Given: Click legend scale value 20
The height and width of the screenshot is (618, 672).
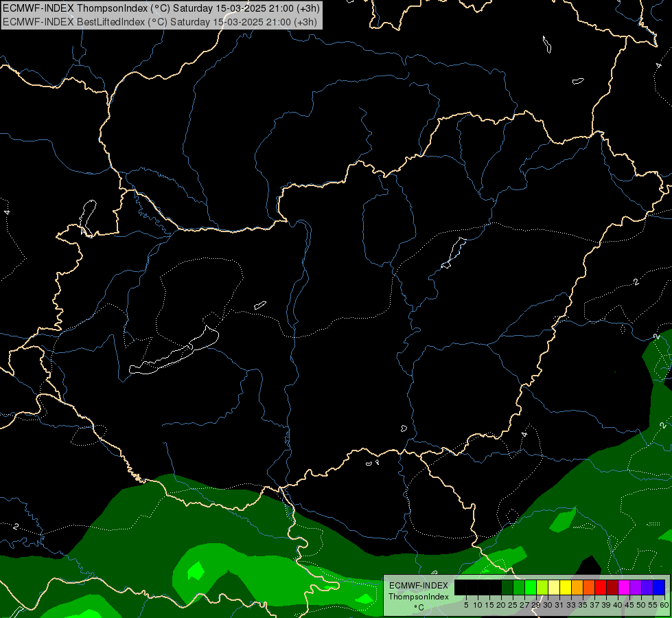Looking at the screenshot, I should (501, 605).
